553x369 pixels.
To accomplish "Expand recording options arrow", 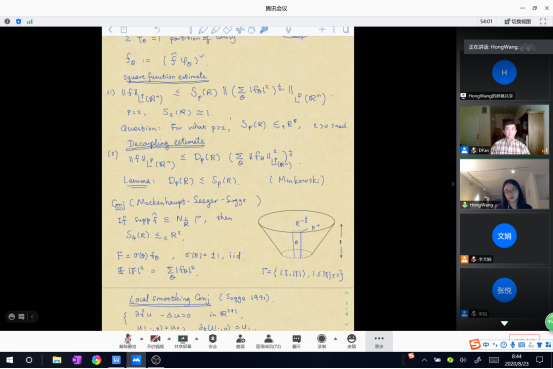I will 335,339.
